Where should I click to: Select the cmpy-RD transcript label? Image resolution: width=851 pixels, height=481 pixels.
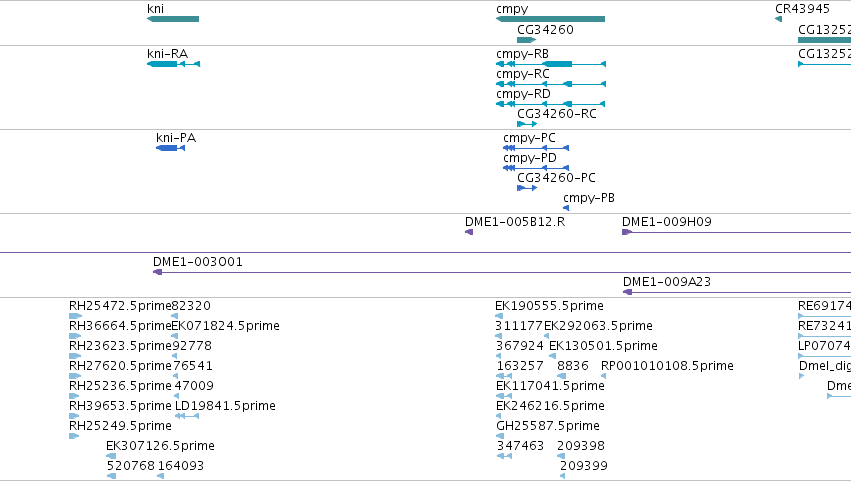click(x=523, y=93)
